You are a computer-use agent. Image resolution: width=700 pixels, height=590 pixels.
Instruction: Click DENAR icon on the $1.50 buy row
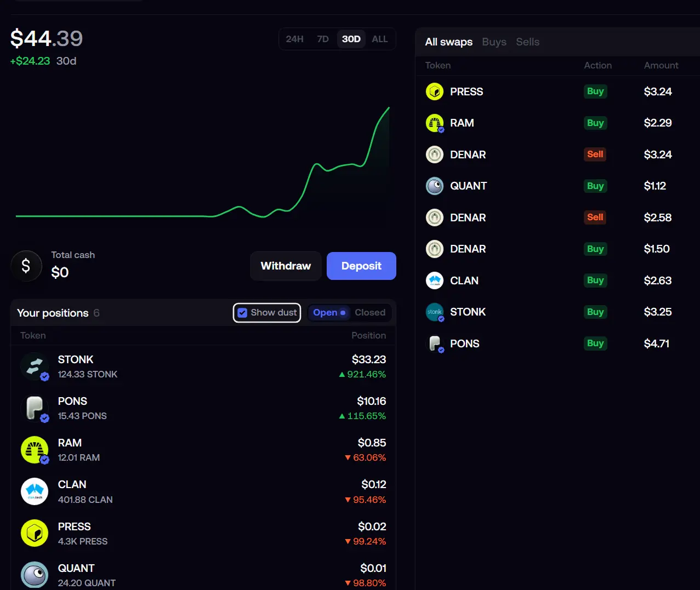pyautogui.click(x=435, y=249)
